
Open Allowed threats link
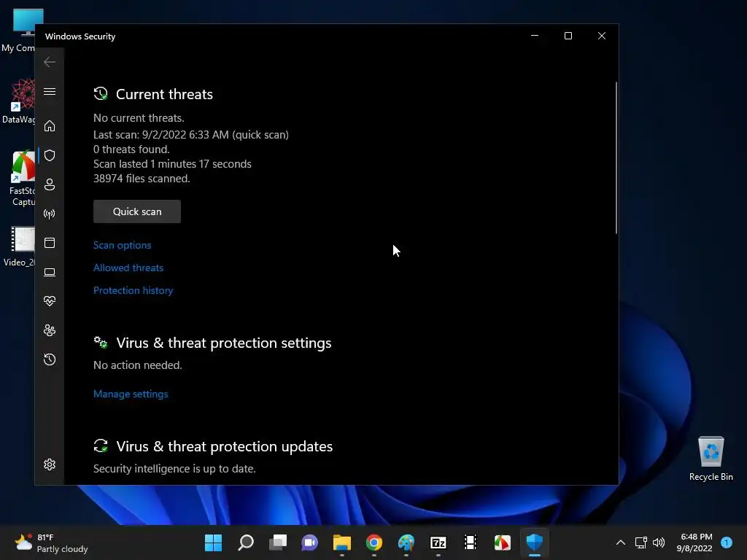point(128,268)
